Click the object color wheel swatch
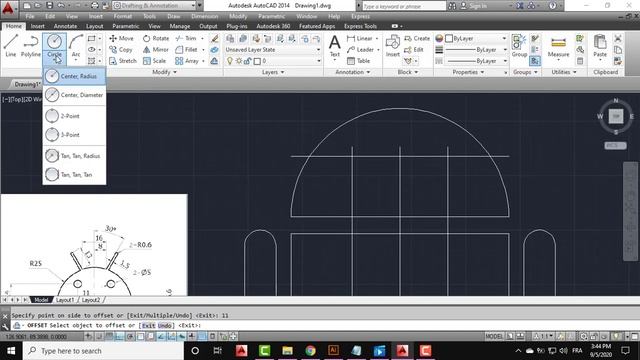This screenshot has width=640, height=360. [439, 38]
